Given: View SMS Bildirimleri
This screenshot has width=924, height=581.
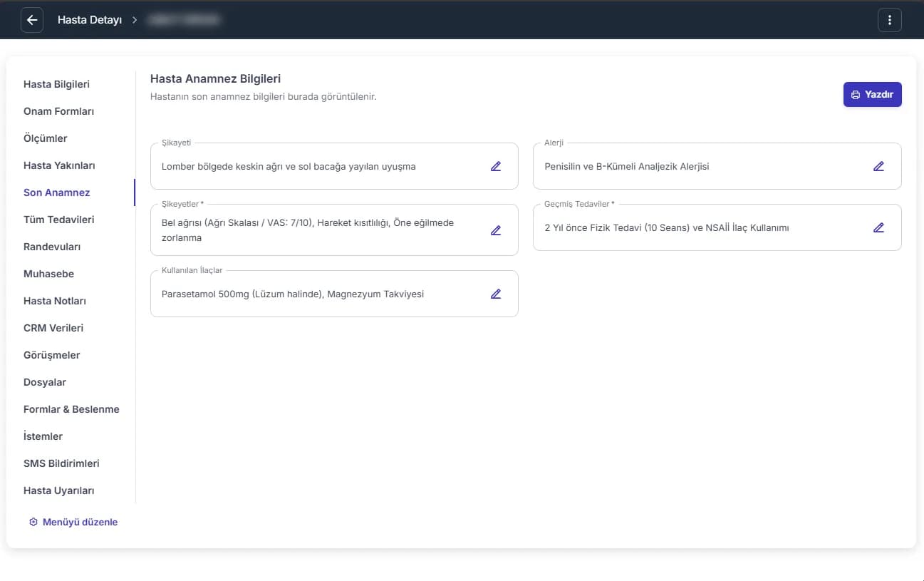Looking at the screenshot, I should click(61, 463).
